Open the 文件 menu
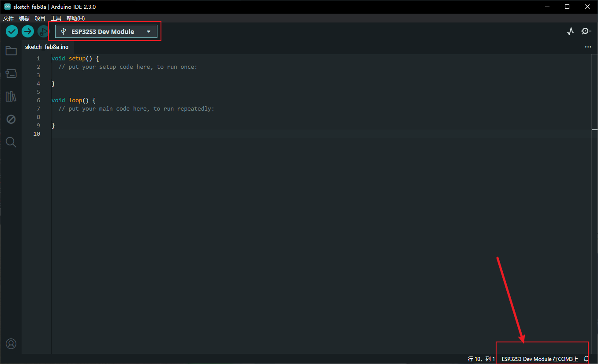The height and width of the screenshot is (364, 598). 8,18
